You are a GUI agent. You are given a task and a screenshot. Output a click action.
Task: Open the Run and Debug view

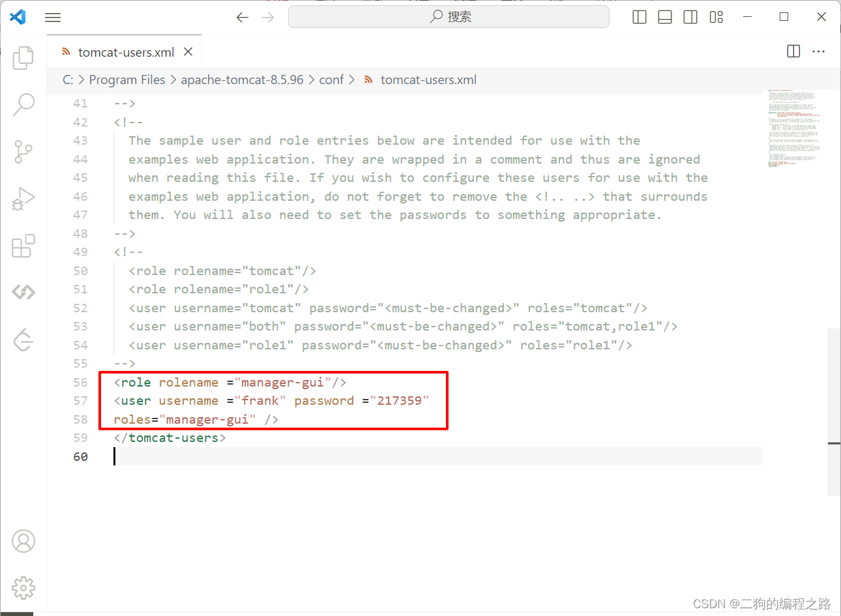(23, 199)
